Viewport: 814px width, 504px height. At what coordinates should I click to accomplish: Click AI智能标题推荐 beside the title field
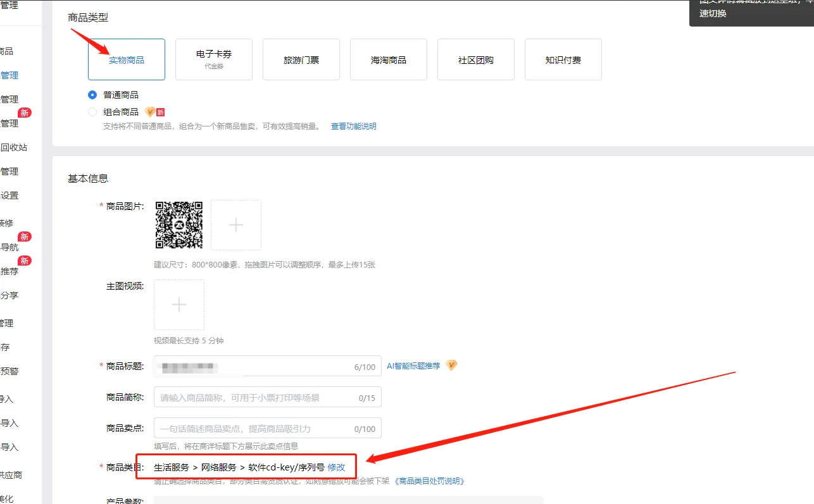(x=415, y=365)
